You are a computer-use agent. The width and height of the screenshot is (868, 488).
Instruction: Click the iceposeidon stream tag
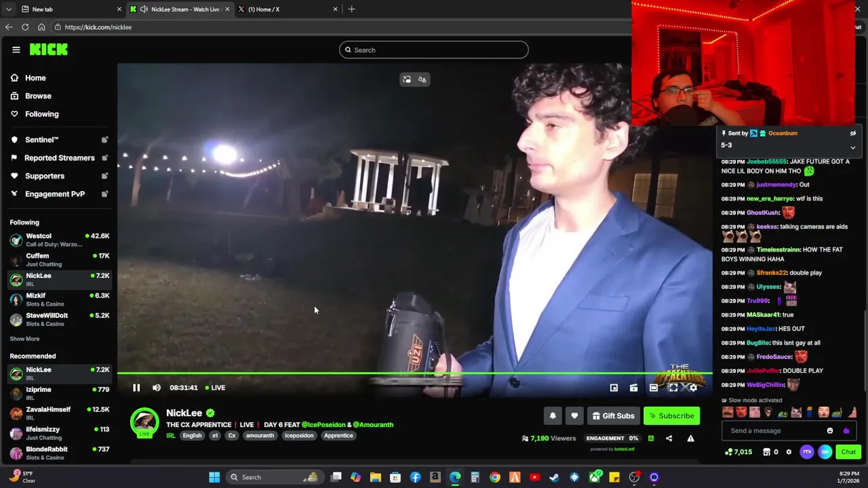299,436
